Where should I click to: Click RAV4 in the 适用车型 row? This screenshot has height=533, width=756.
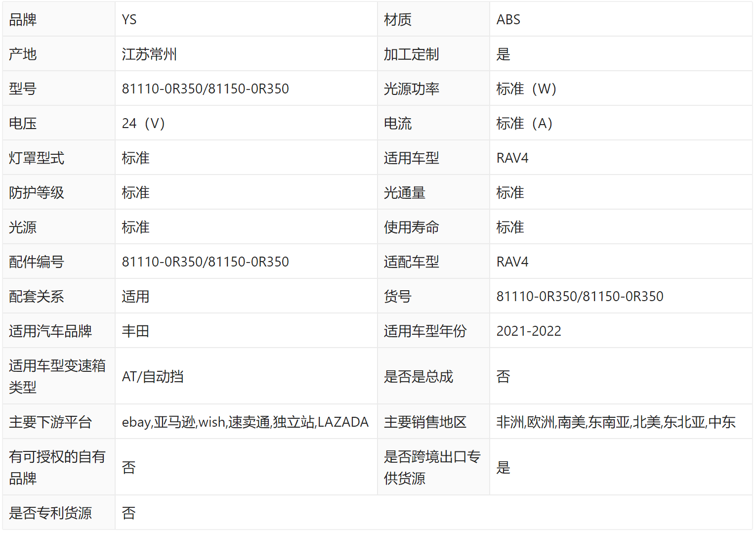pyautogui.click(x=512, y=158)
